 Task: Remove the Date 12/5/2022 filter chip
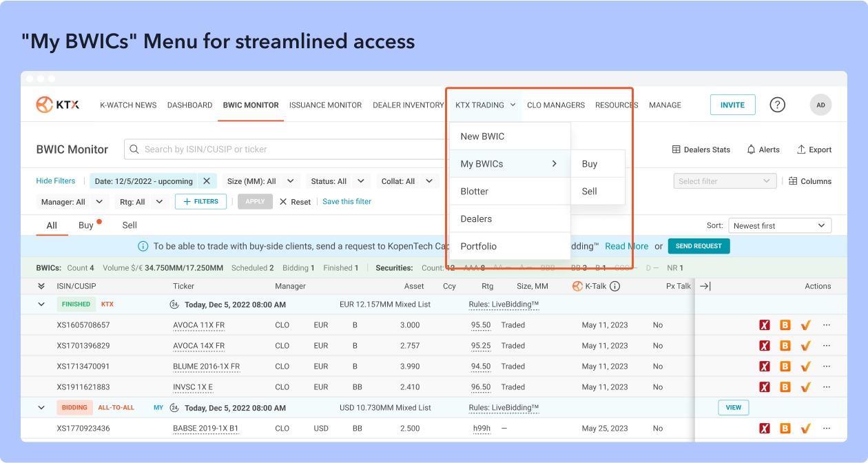coord(207,181)
